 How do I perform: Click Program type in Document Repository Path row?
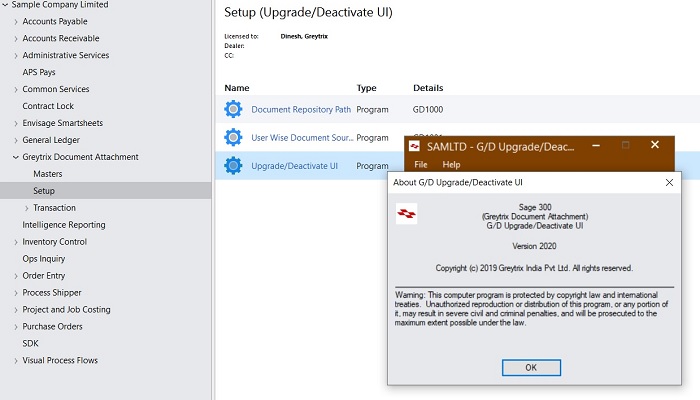(372, 109)
